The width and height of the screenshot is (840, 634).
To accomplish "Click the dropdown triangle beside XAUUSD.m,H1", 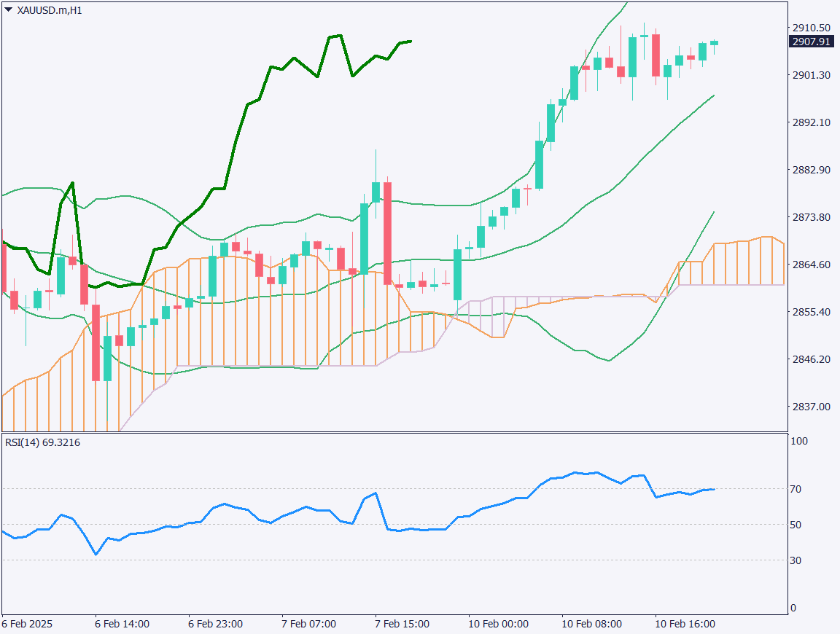I will tap(8, 10).
